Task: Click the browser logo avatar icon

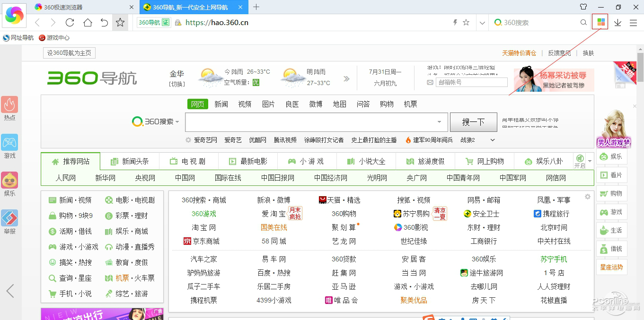Action: 14,15
